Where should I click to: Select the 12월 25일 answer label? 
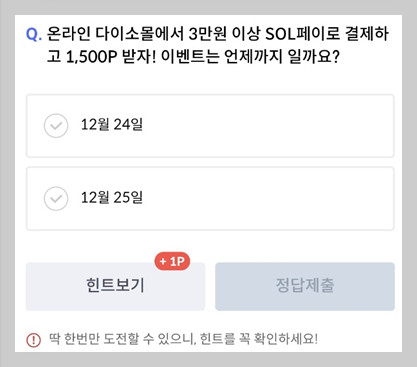tap(112, 198)
